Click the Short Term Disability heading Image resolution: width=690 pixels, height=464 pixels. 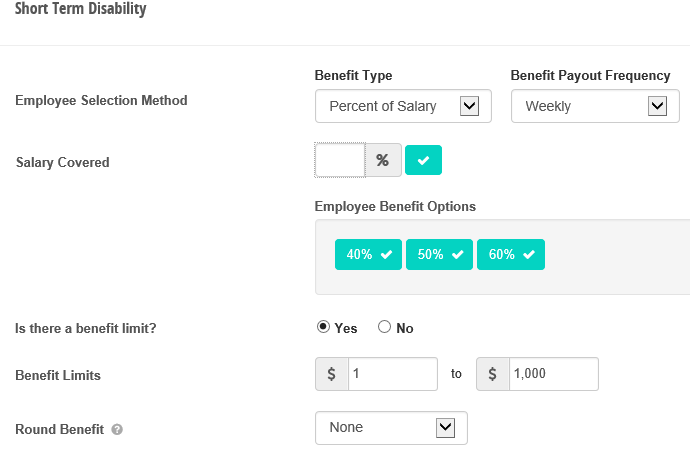click(x=81, y=8)
